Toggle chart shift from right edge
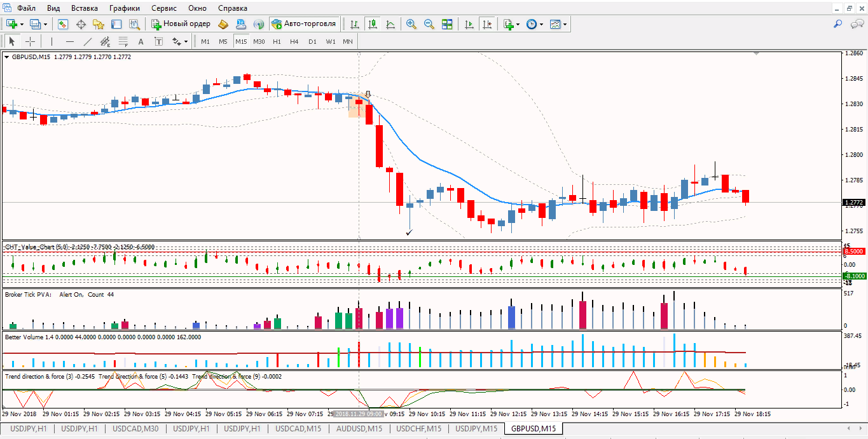The height and width of the screenshot is (439, 868). 487,24
